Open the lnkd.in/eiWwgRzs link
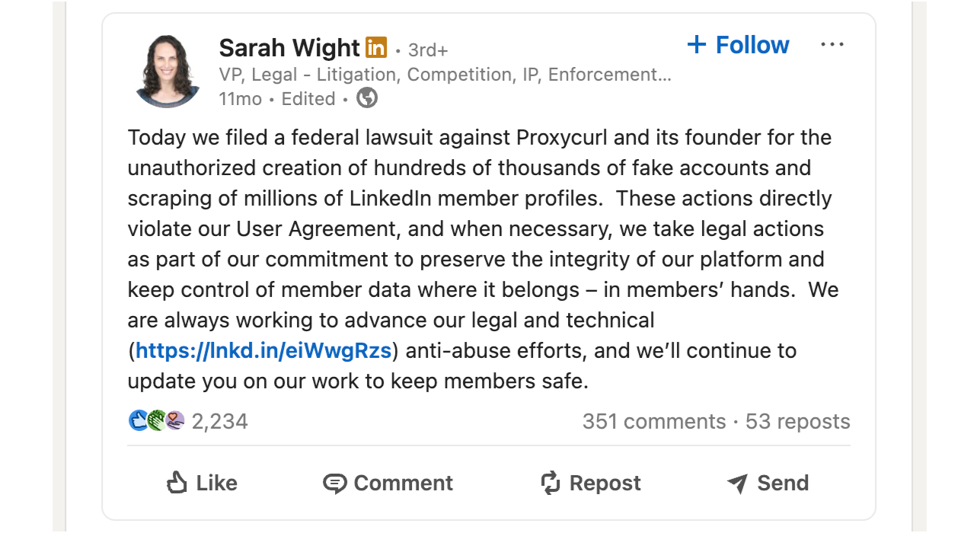This screenshot has height=533, width=980. (x=263, y=351)
